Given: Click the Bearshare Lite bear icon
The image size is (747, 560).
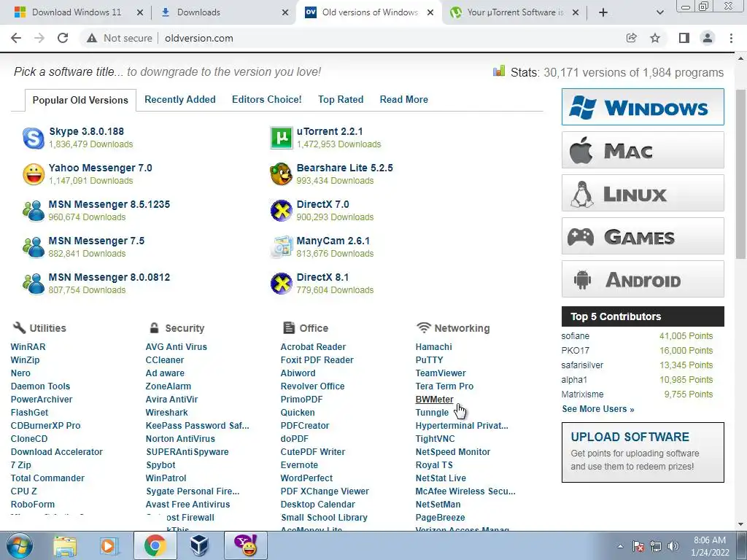Looking at the screenshot, I should tap(281, 174).
